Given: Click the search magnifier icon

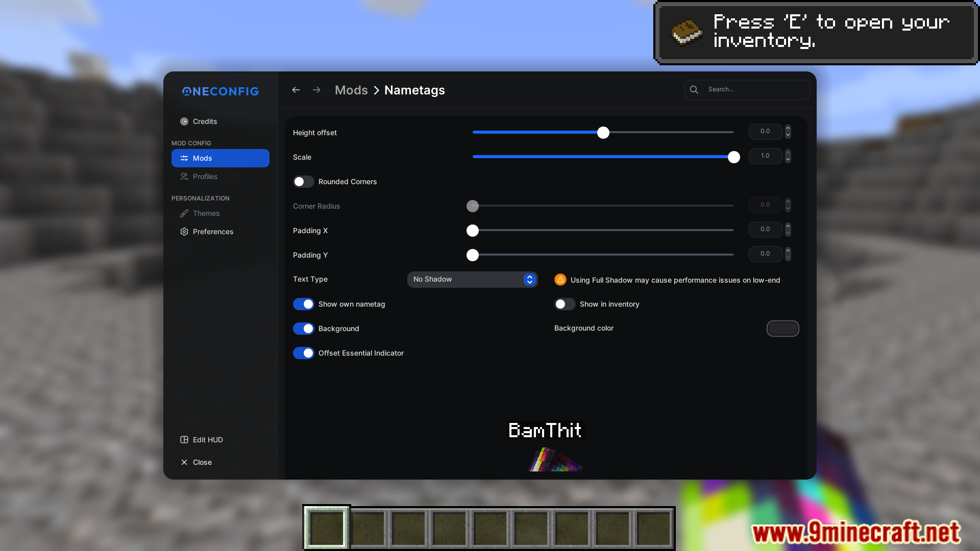Looking at the screenshot, I should click(694, 90).
